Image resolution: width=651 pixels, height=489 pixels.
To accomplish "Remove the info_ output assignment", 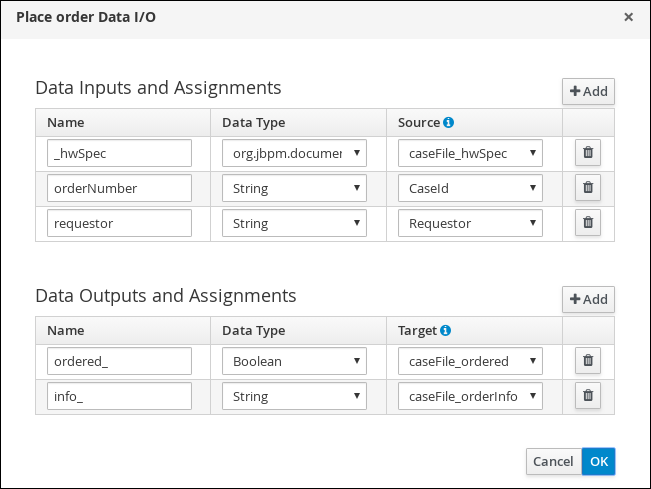I will click(x=587, y=396).
